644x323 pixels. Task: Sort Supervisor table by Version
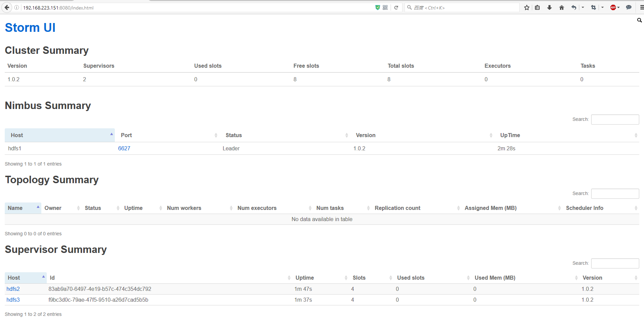(x=609, y=278)
